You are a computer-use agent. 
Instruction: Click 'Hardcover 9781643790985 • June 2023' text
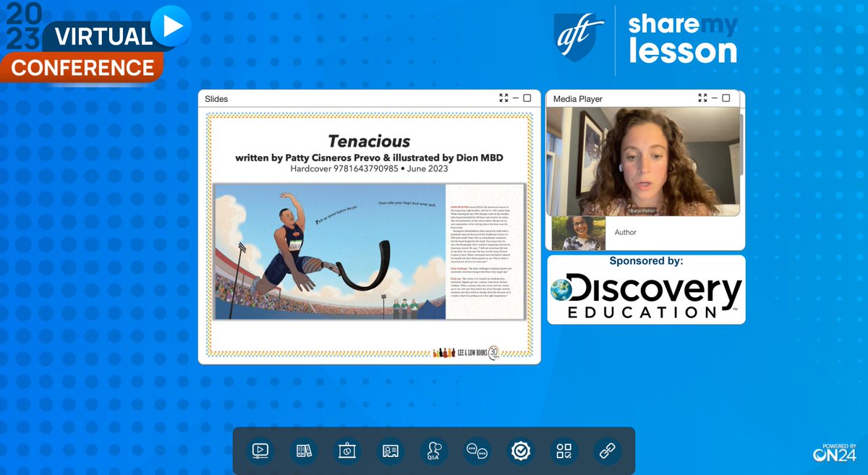tap(369, 168)
